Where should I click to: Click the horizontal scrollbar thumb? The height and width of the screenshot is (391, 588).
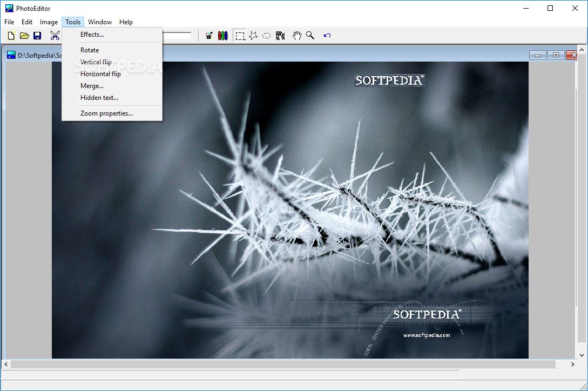point(283,364)
